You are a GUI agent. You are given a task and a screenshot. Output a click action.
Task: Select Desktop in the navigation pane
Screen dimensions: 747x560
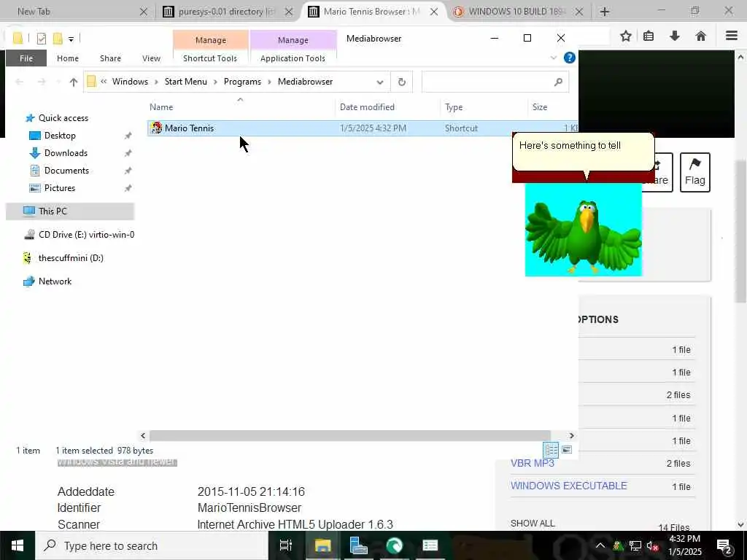tap(60, 136)
